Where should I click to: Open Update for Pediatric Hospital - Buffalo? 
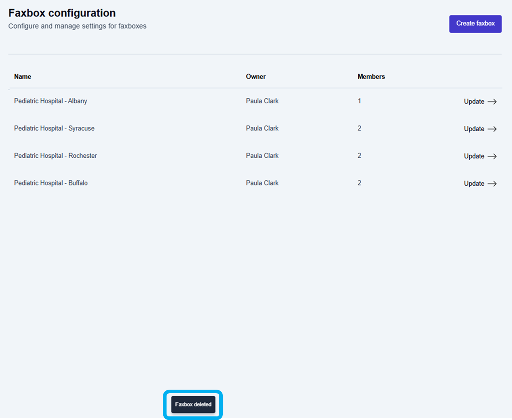point(474,184)
